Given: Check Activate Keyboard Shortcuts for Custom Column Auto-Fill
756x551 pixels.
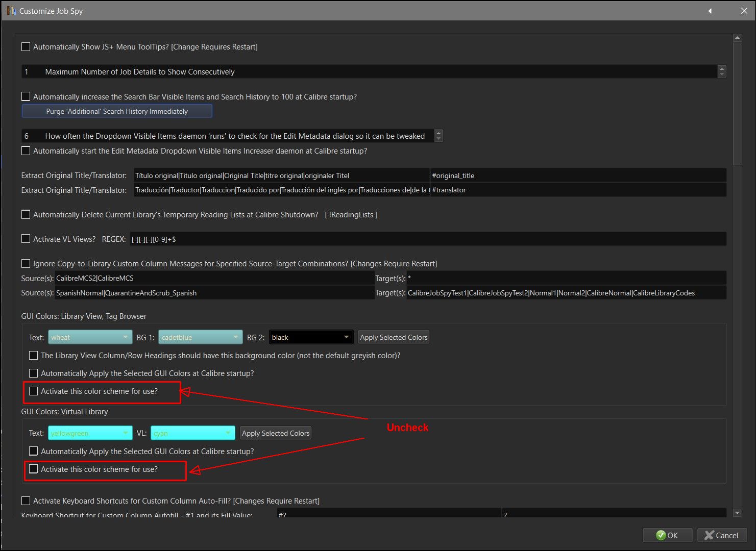Looking at the screenshot, I should [26, 501].
